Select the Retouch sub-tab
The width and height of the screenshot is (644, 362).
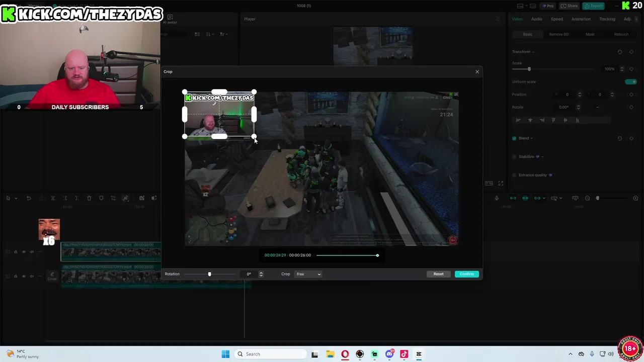621,34
